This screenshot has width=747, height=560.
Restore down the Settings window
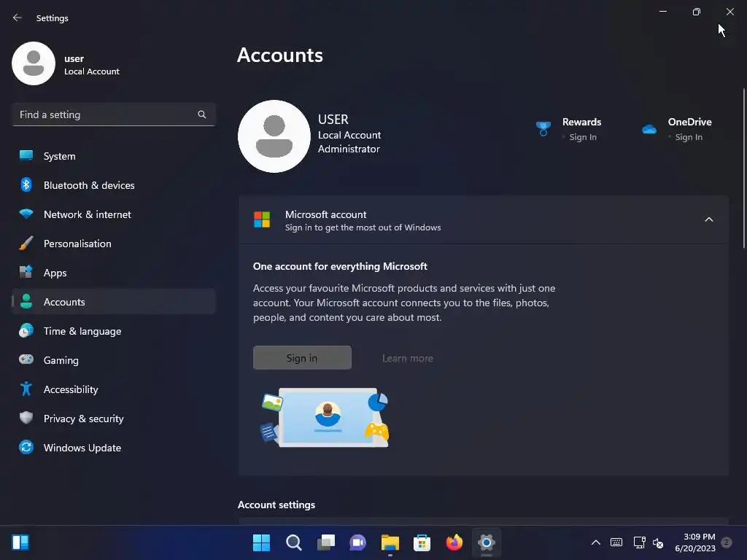696,12
